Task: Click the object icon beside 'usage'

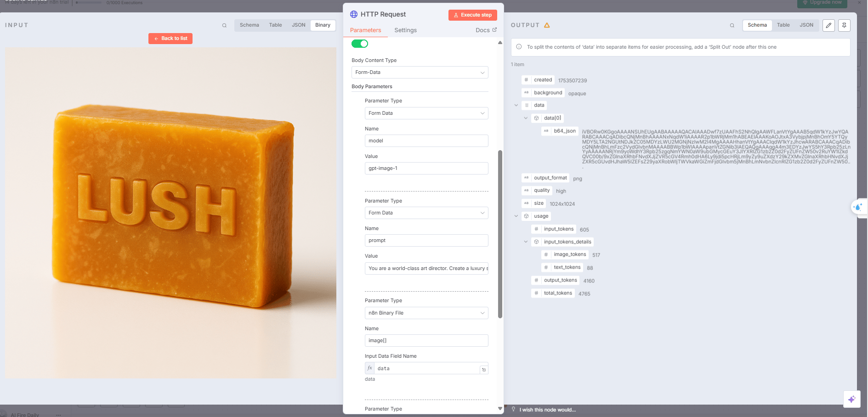Action: pos(526,216)
